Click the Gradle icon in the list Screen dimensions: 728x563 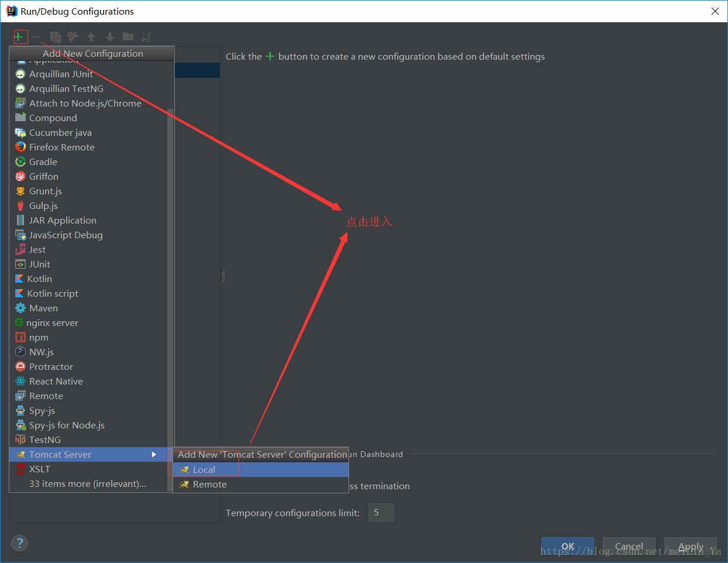[x=20, y=162]
